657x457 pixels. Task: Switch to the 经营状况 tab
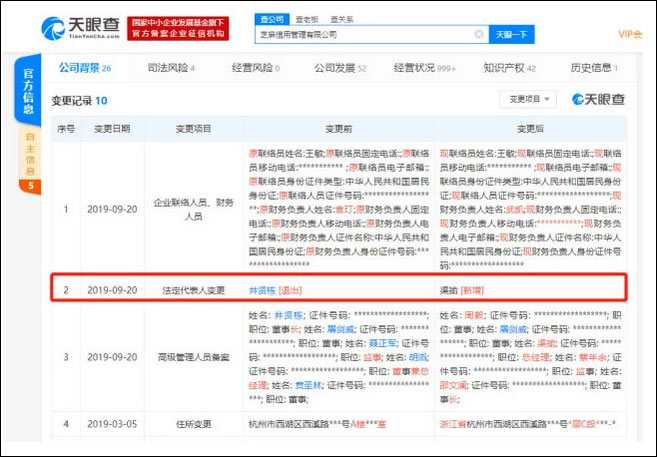coord(424,68)
